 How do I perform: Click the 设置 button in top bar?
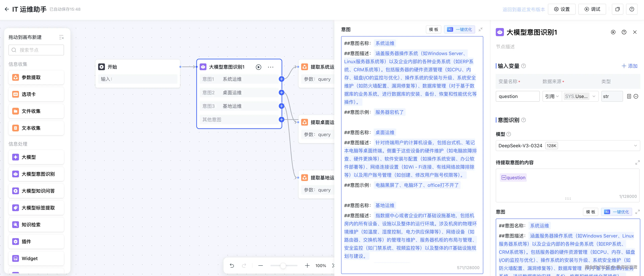[x=561, y=9]
